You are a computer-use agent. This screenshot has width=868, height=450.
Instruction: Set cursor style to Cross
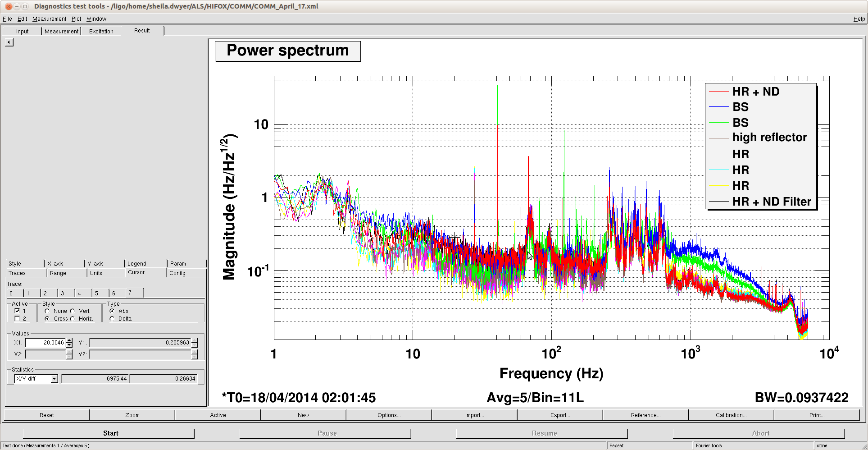pos(47,319)
